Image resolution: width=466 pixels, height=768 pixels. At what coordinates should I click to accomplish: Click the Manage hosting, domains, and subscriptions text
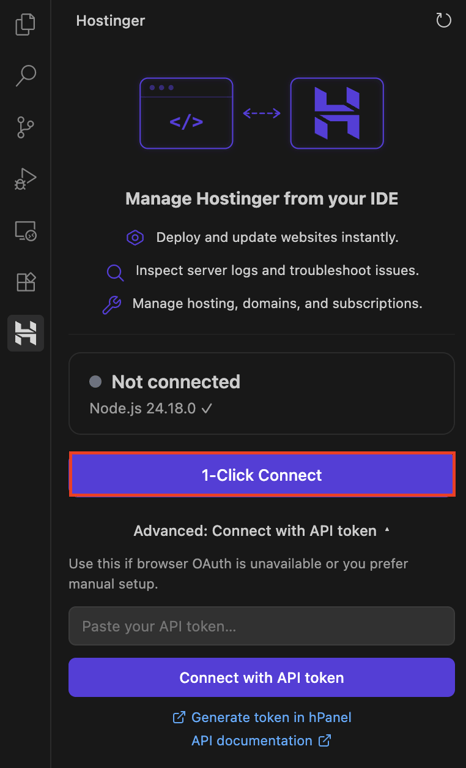coord(277,304)
